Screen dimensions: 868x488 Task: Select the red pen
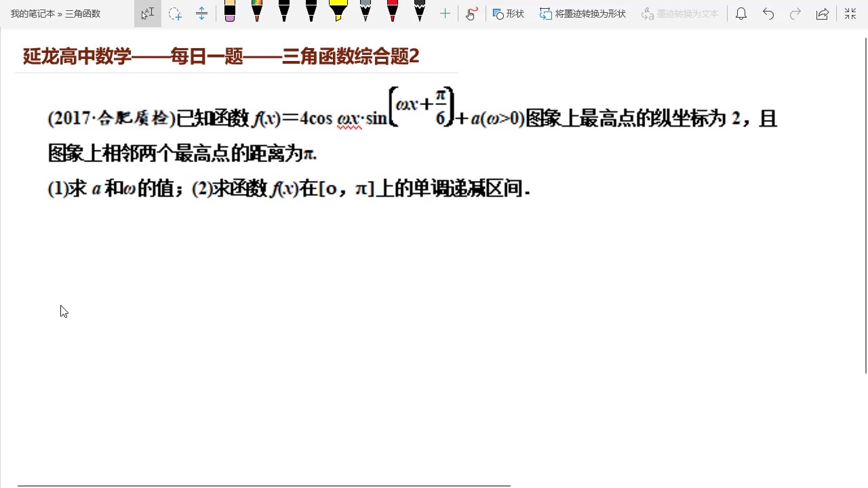tap(393, 12)
